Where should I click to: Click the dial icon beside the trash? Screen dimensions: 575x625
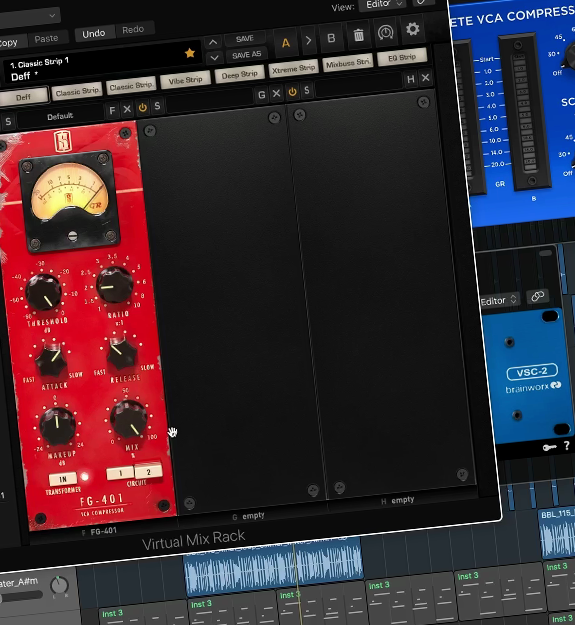[385, 32]
